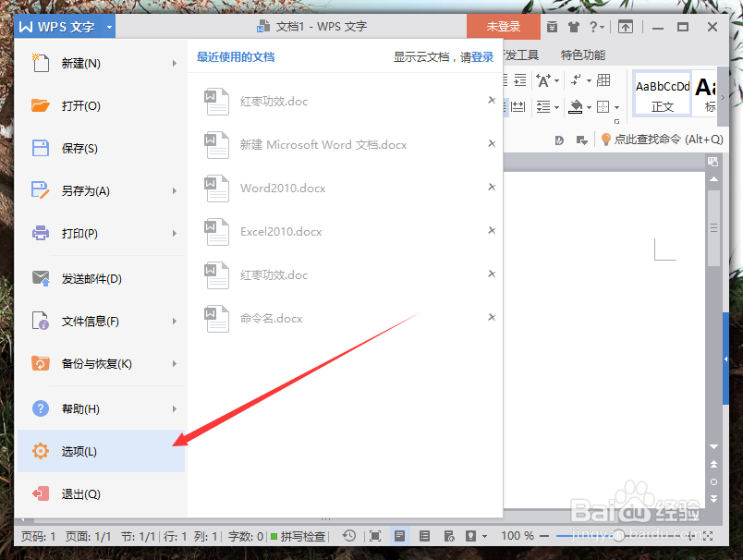Expand the 打印(P) submenu arrow
Viewport: 743px width, 560px height.
(x=175, y=234)
